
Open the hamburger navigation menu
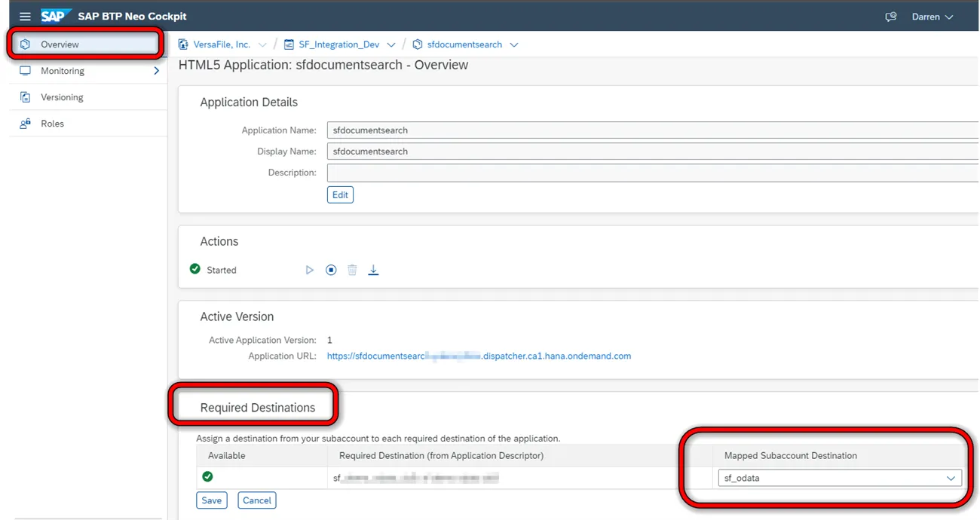point(25,17)
